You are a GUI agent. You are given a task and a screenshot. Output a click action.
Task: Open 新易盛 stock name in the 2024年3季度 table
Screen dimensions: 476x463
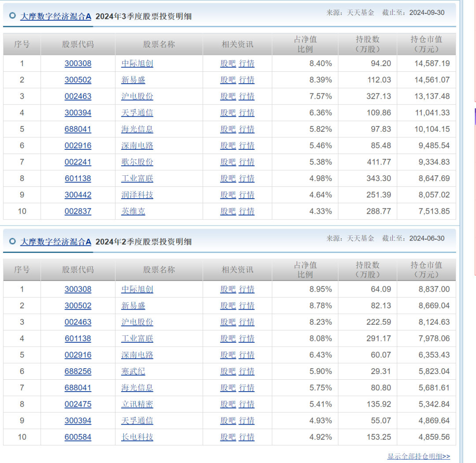point(133,80)
